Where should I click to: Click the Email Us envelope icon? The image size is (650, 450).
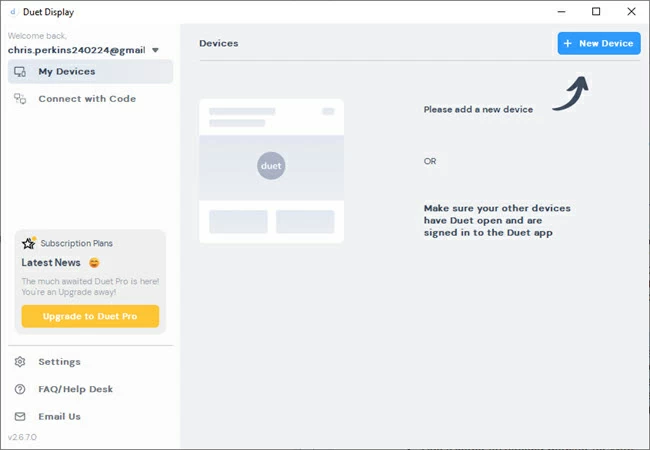pyautogui.click(x=20, y=416)
